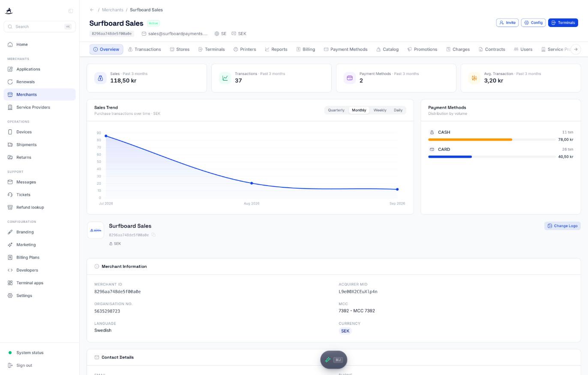Screen dimensions: 588x375
Task: Select the Overview tab
Action: click(x=106, y=49)
